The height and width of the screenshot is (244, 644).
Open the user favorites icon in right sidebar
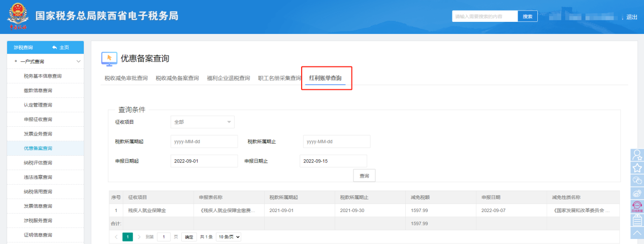pyautogui.click(x=637, y=155)
